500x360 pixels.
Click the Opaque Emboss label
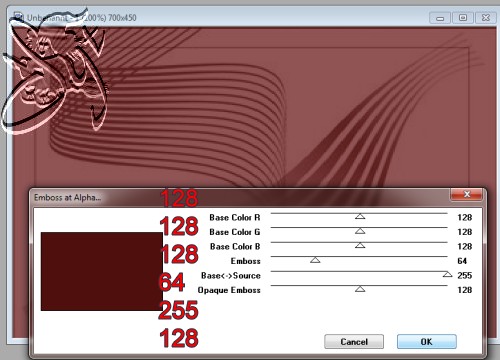(x=229, y=290)
